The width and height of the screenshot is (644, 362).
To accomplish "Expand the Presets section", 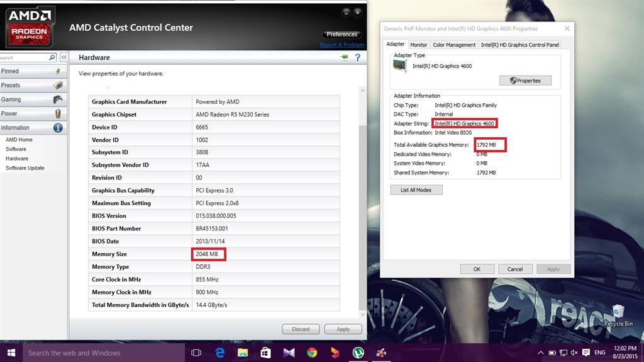I will click(33, 85).
